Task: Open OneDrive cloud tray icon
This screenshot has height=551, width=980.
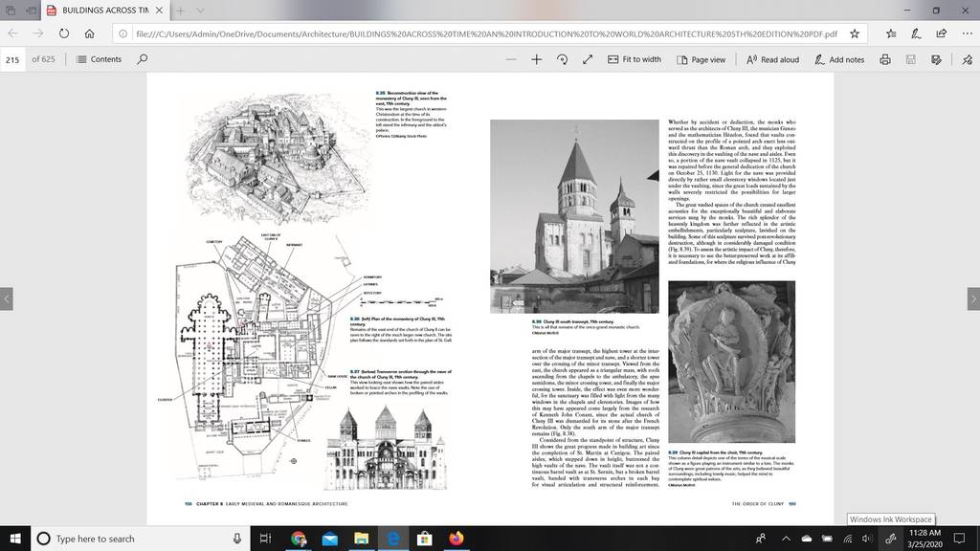Action: tap(806, 539)
